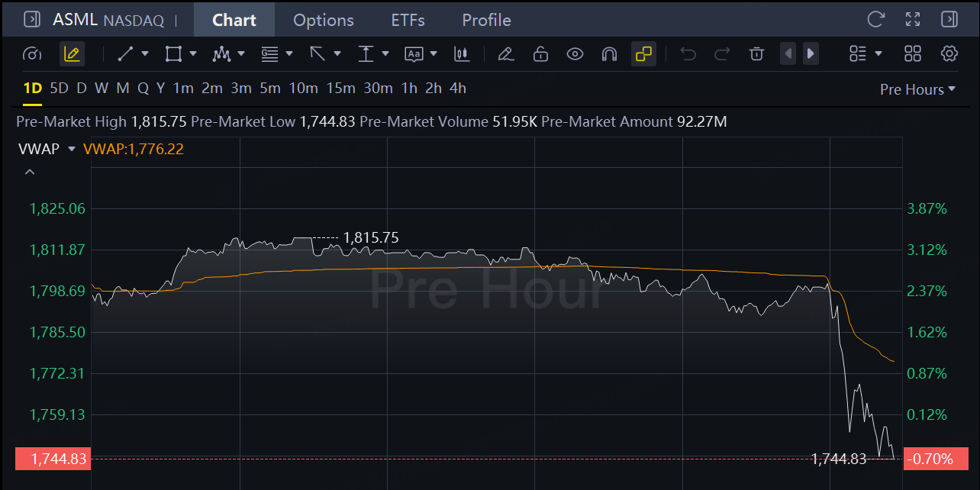Open the Pre Hours dropdown
Image resolution: width=980 pixels, height=490 pixels.
point(917,89)
